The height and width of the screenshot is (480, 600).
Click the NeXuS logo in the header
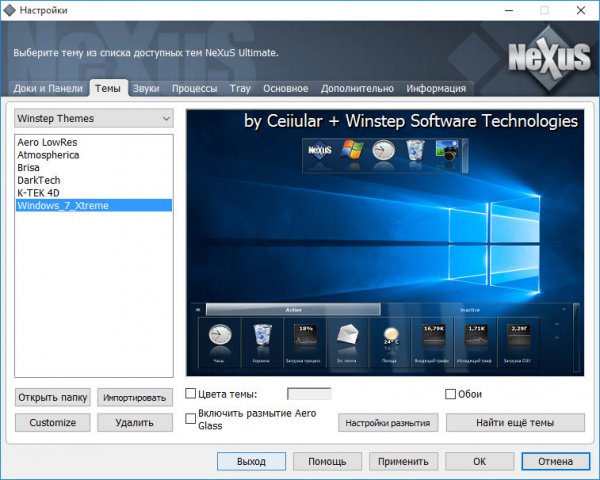549,58
